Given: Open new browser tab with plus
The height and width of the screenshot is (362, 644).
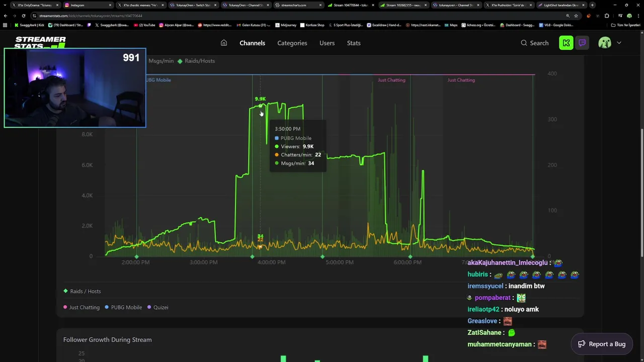Looking at the screenshot, I should [x=592, y=5].
